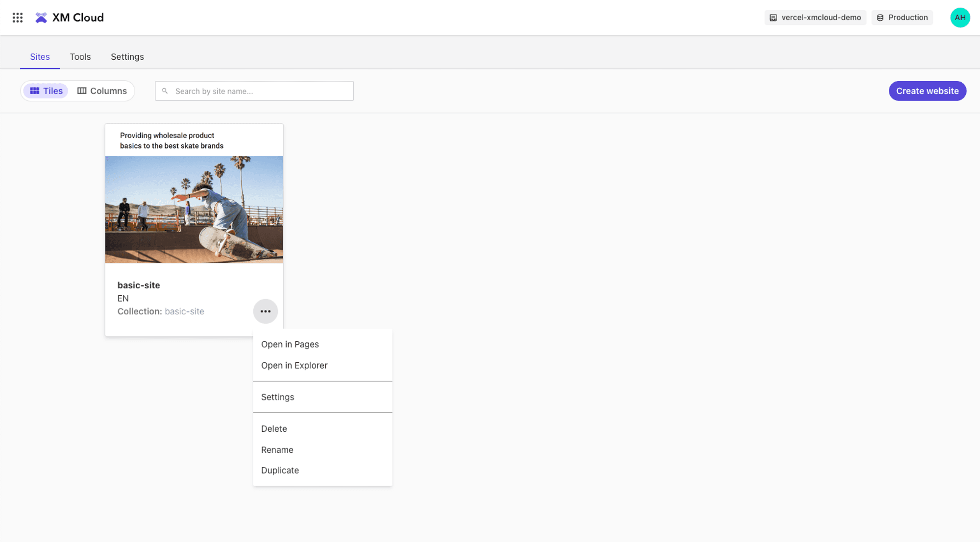Switch to Columns view
Image resolution: width=980 pixels, height=542 pixels.
[102, 91]
